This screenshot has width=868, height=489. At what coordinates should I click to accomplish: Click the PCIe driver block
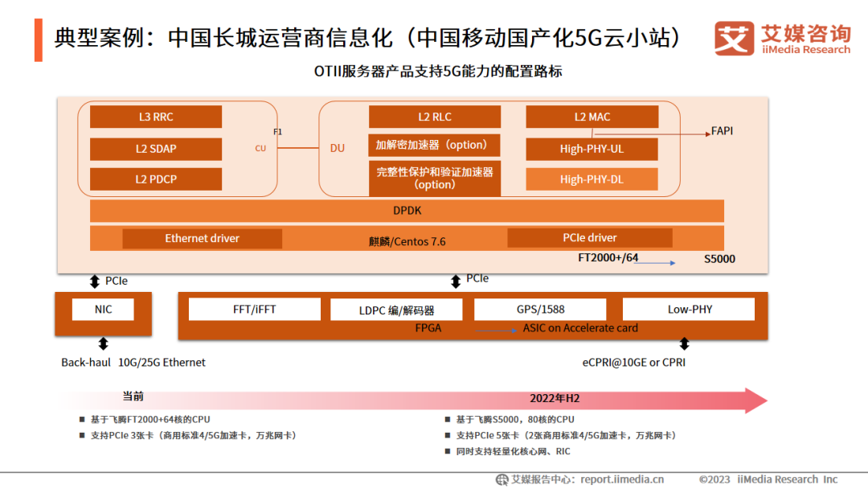pos(590,237)
